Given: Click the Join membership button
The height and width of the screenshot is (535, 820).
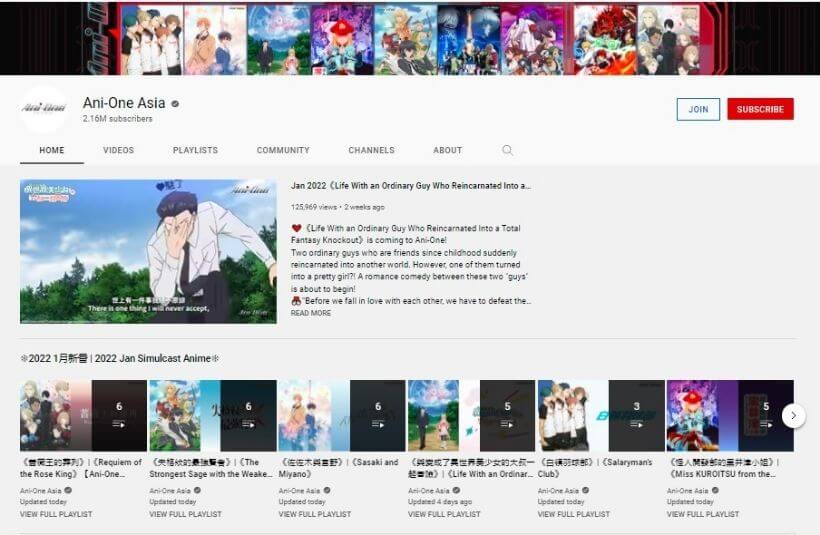Looking at the screenshot, I should coord(697,109).
